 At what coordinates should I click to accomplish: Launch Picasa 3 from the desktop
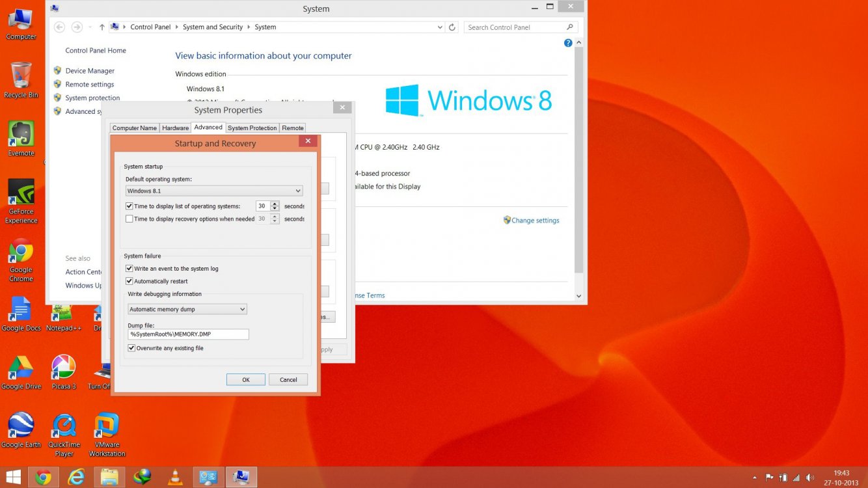coord(63,372)
